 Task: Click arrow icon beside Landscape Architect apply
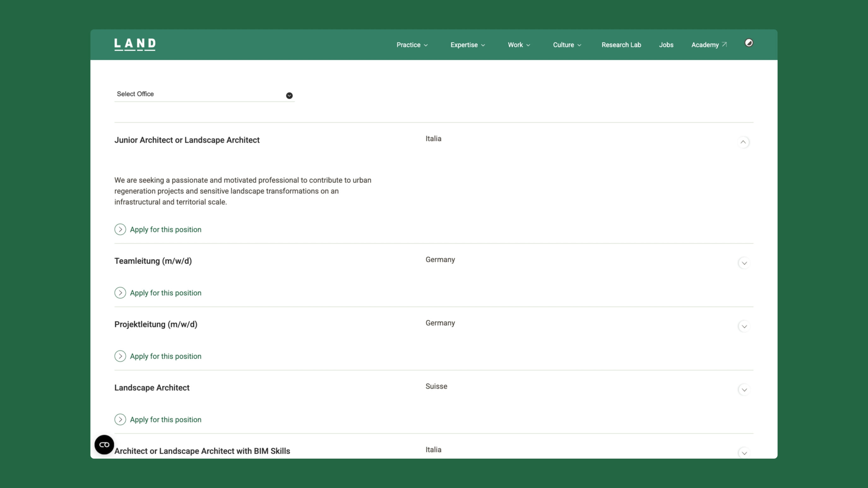pos(120,419)
